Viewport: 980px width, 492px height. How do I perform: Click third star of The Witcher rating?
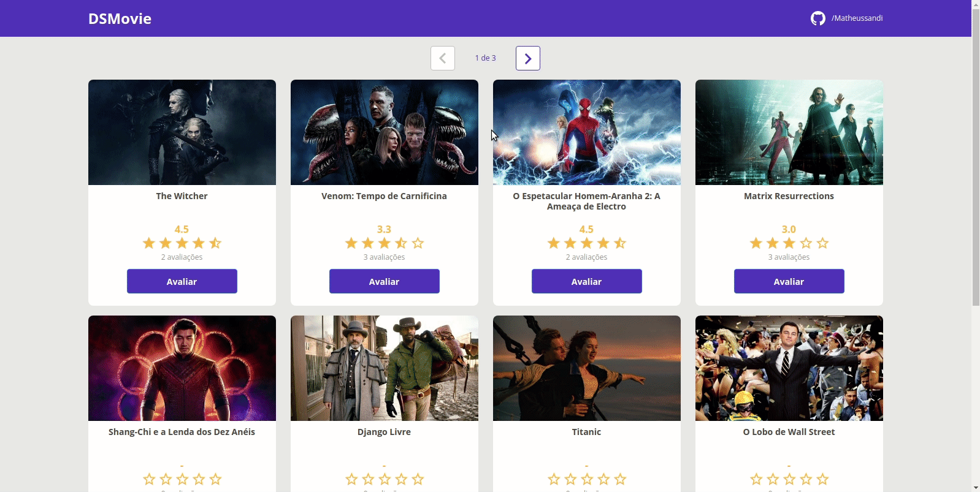tap(182, 243)
